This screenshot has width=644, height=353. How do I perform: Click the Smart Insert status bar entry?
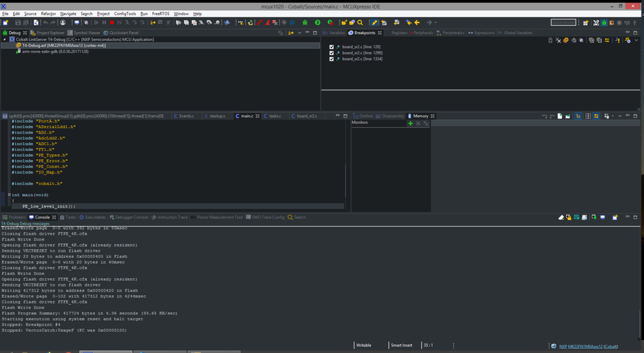[x=401, y=345]
